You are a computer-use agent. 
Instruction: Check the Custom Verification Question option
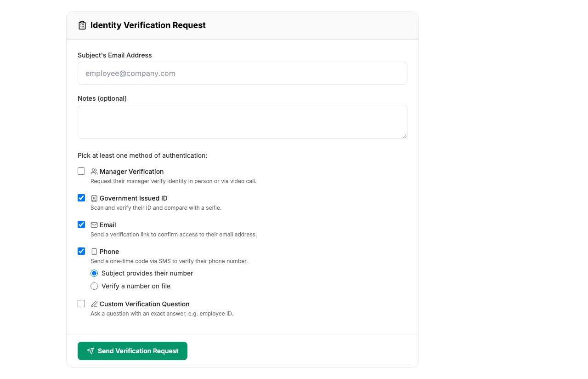point(81,304)
